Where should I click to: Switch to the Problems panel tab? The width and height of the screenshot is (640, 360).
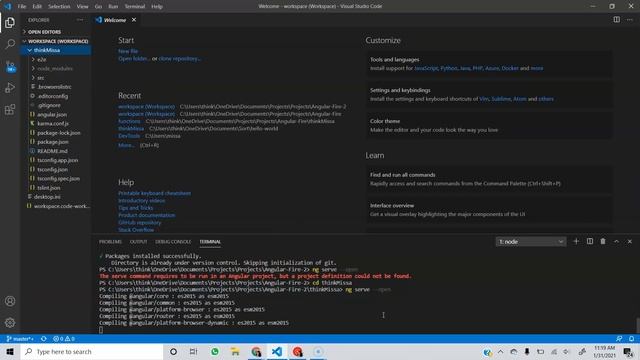pos(110,242)
